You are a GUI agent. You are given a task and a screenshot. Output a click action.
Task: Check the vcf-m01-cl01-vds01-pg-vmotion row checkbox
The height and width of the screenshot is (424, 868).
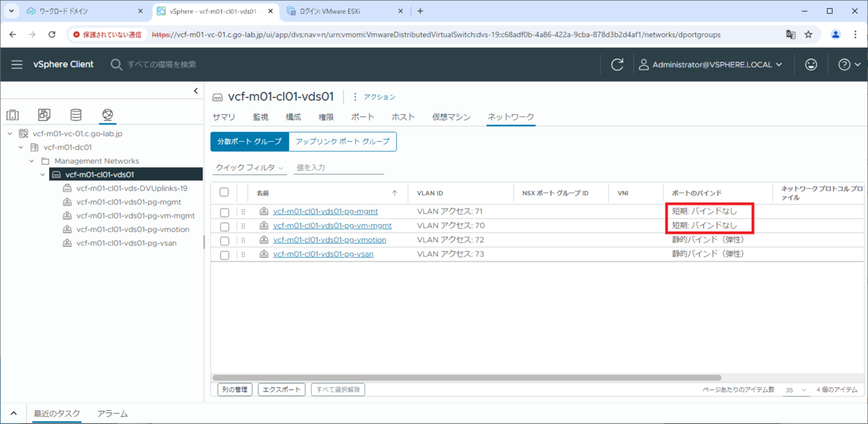224,240
